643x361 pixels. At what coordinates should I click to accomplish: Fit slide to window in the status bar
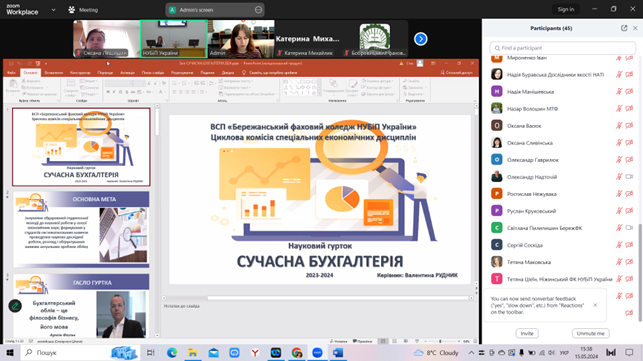[475, 341]
